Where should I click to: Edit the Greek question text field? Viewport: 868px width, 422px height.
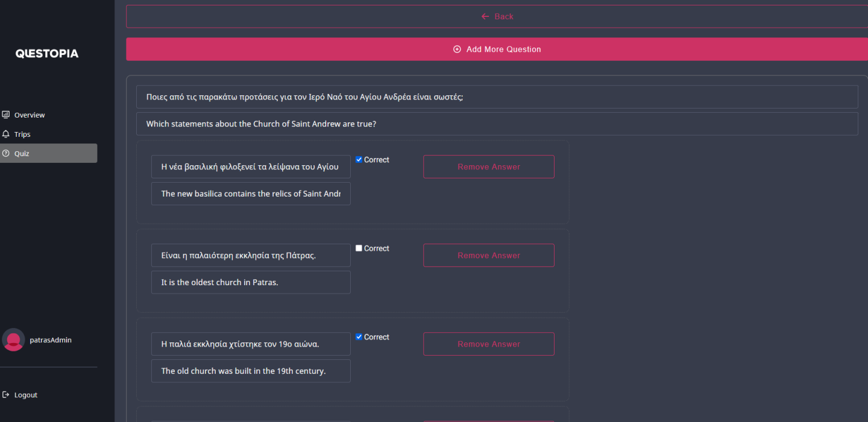[x=497, y=97]
